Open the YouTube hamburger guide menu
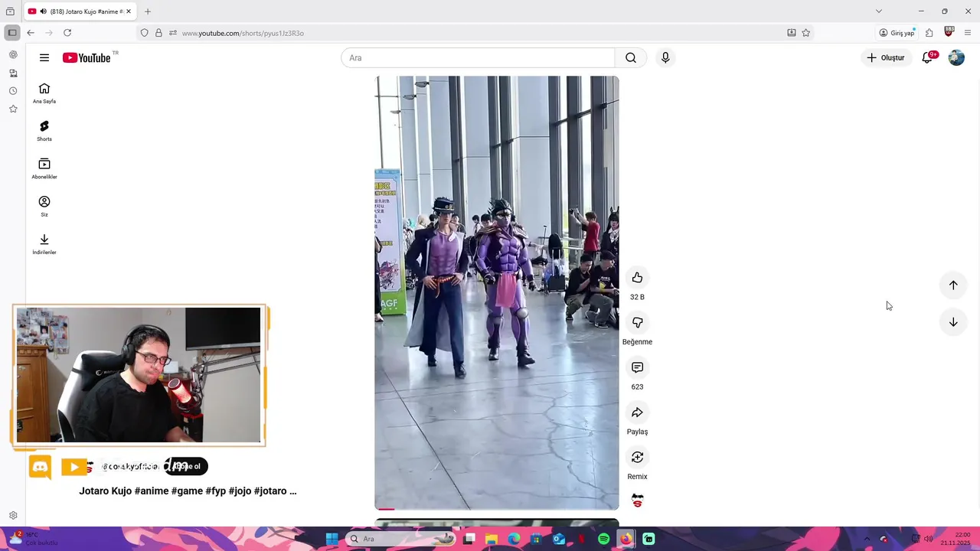Viewport: 980px width, 551px height. pos(44,57)
